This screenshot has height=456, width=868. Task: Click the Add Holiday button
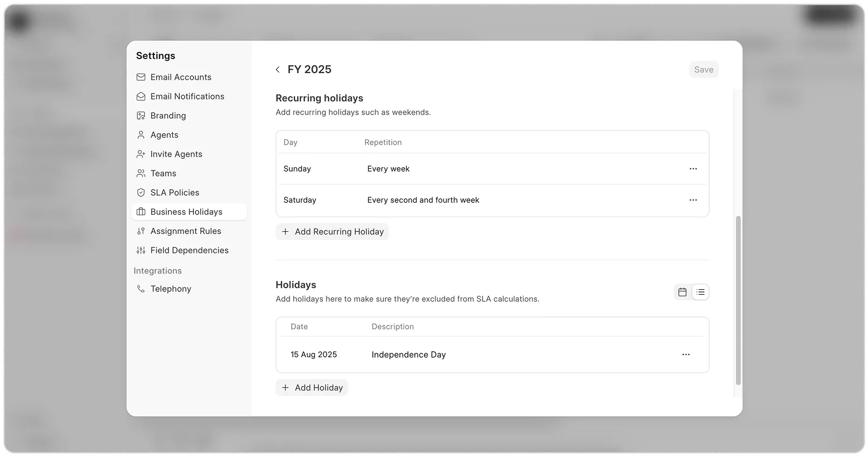pos(312,388)
